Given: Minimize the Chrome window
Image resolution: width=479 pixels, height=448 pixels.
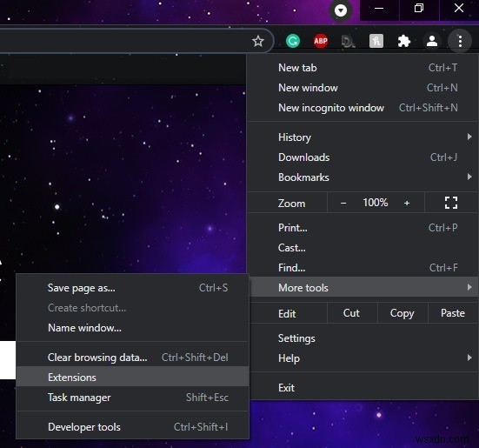Looking at the screenshot, I should point(379,9).
